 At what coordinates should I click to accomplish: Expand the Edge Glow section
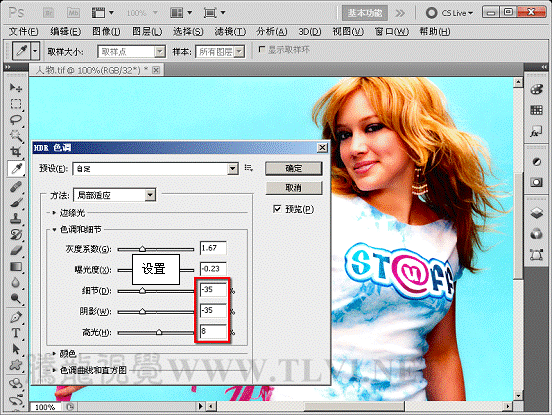point(54,213)
